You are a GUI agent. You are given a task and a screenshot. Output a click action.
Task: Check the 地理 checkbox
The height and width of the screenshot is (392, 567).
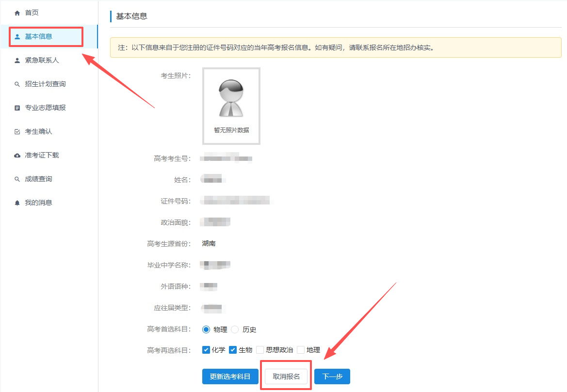[x=301, y=350]
